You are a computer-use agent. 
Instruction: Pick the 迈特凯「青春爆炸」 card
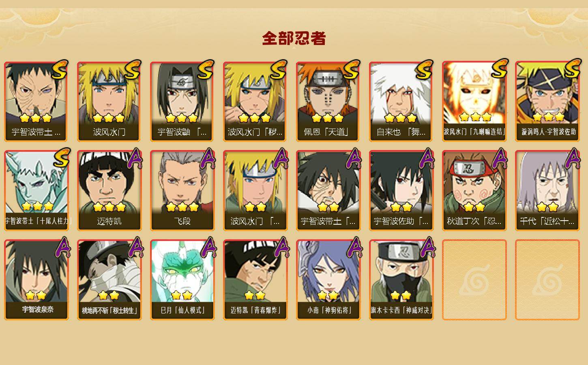(255, 280)
